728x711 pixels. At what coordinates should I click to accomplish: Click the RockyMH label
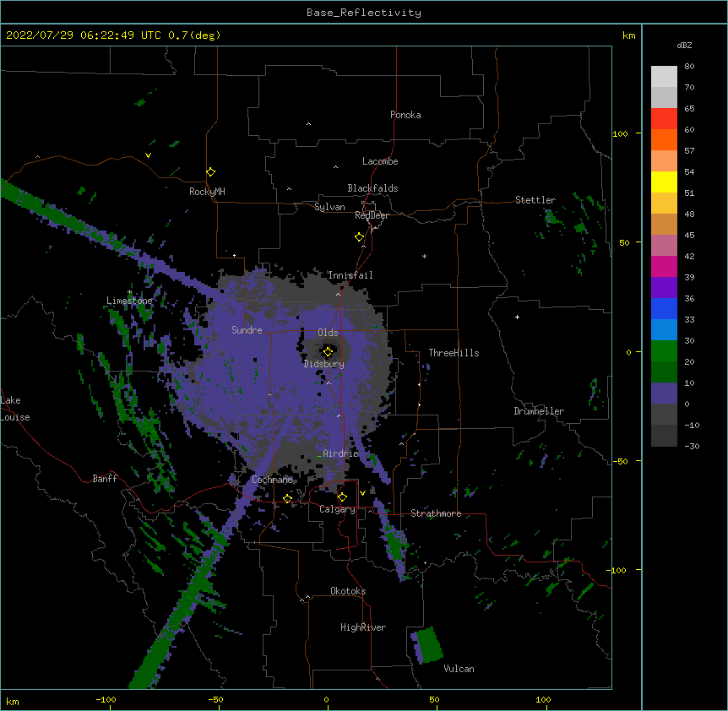[207, 192]
